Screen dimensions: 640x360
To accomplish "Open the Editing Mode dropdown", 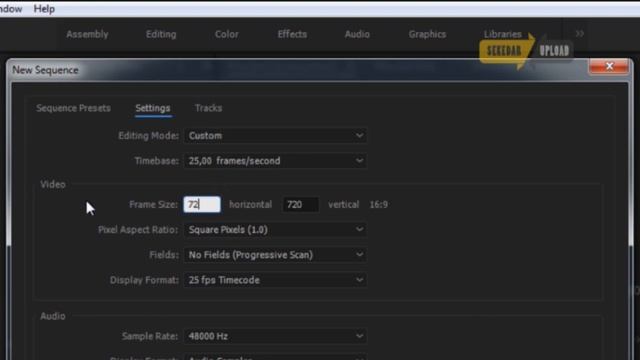I will tap(275, 136).
